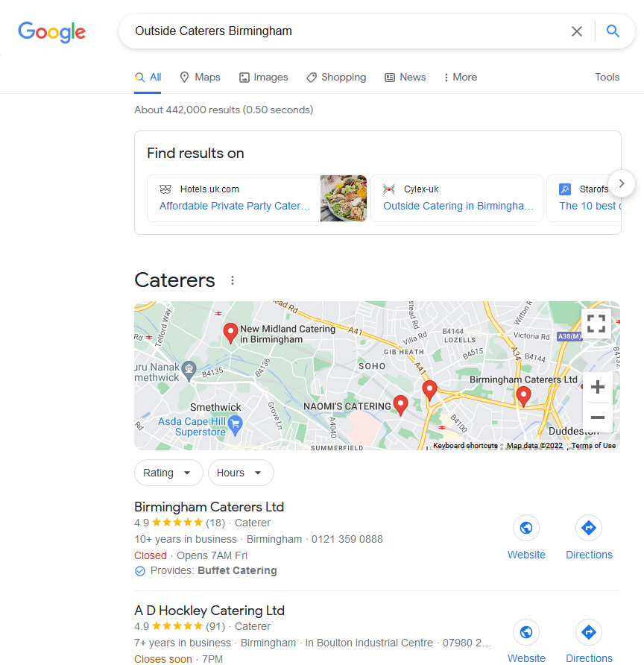644x665 pixels.
Task: Expand the More search options menu
Action: [461, 78]
